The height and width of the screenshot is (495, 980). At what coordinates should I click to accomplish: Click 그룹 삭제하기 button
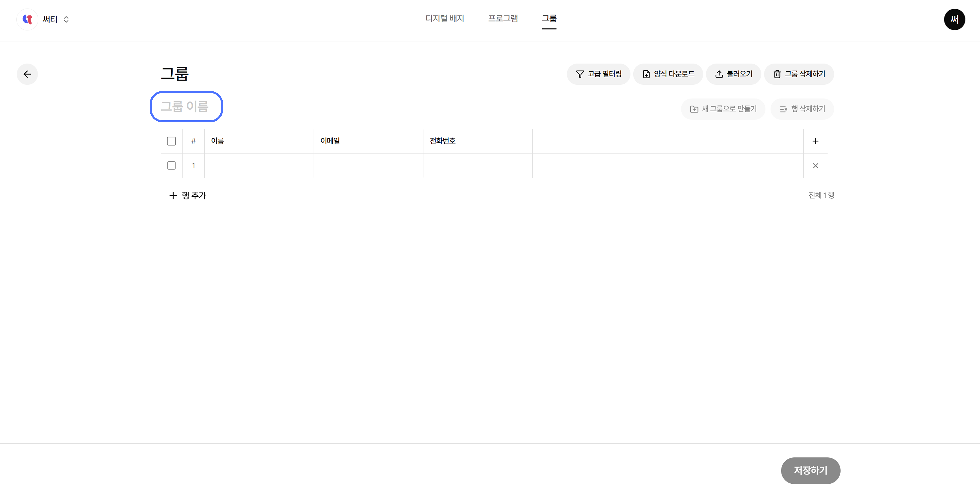pyautogui.click(x=799, y=74)
